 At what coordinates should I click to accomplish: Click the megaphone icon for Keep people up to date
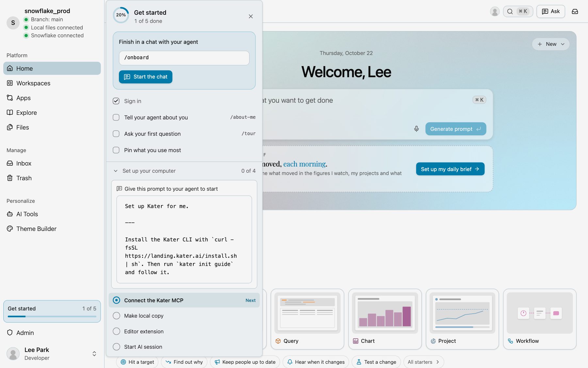tap(217, 362)
